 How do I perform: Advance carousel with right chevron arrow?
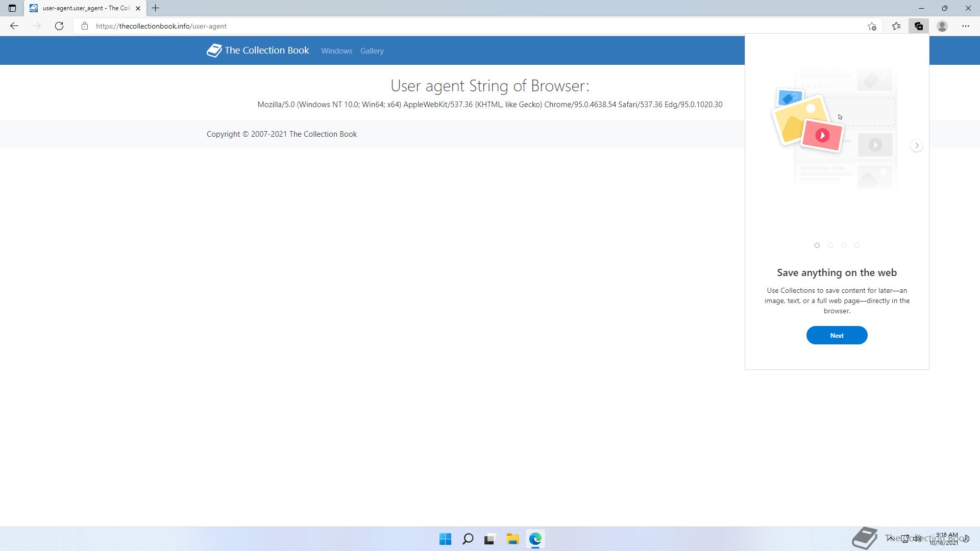917,145
